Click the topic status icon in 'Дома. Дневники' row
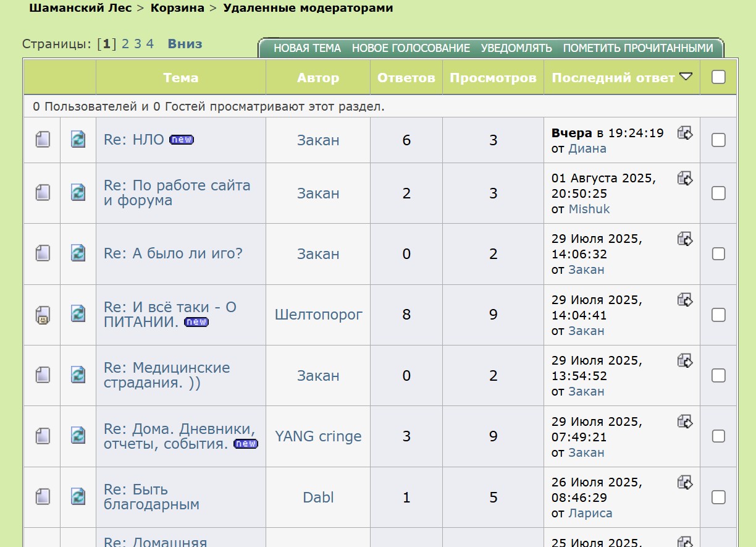 point(42,436)
